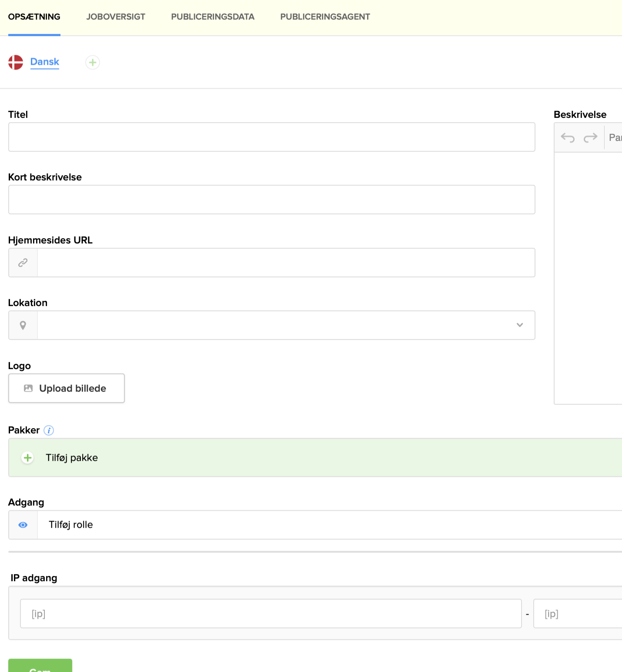Screen dimensions: 622x672
Task: Open the Pakker info tooltip icon
Action: pyautogui.click(x=49, y=430)
